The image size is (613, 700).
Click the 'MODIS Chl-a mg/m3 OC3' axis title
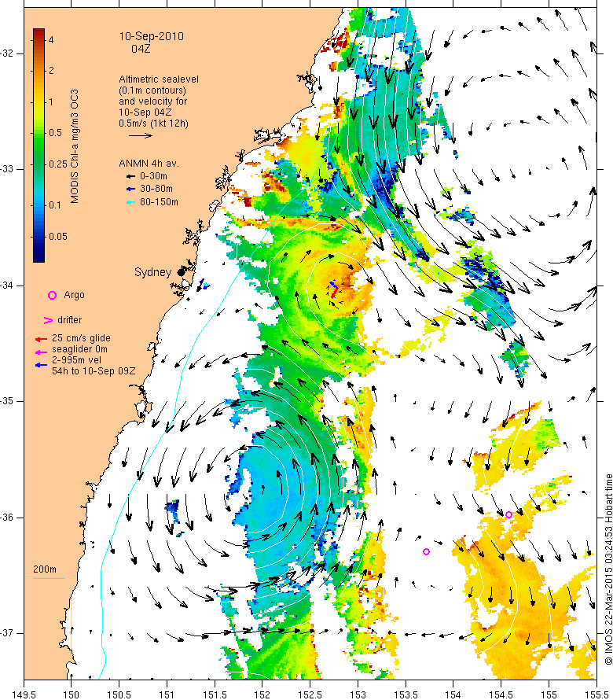(x=75, y=146)
